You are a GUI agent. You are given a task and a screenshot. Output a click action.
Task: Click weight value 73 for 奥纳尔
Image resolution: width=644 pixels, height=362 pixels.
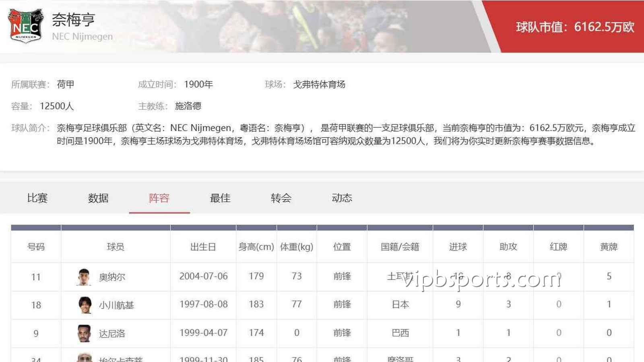point(297,276)
